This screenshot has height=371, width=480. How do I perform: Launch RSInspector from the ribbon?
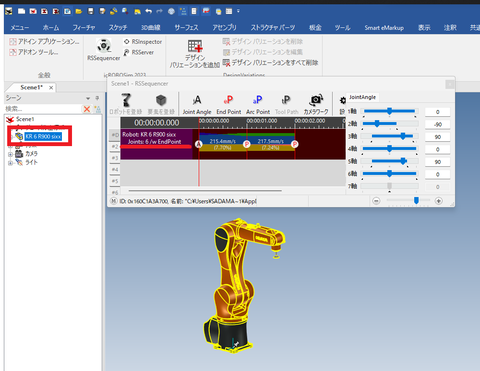[143, 42]
